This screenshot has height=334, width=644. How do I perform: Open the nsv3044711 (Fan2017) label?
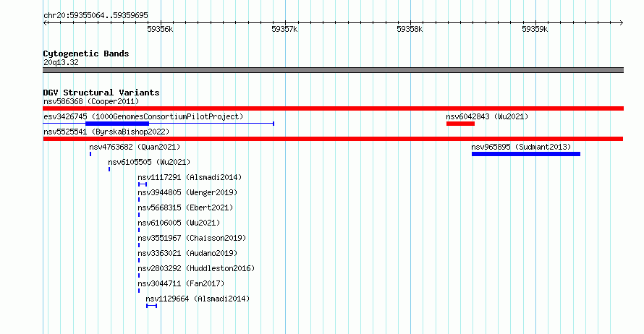coord(181,283)
